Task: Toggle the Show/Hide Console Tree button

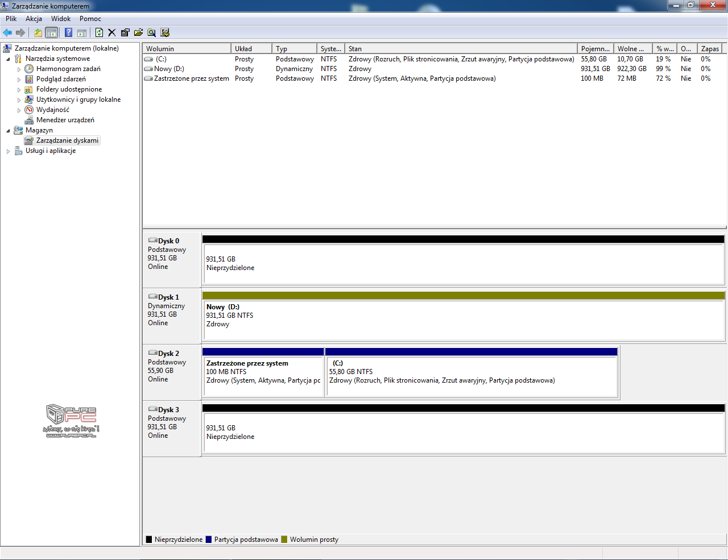Action: [52, 32]
